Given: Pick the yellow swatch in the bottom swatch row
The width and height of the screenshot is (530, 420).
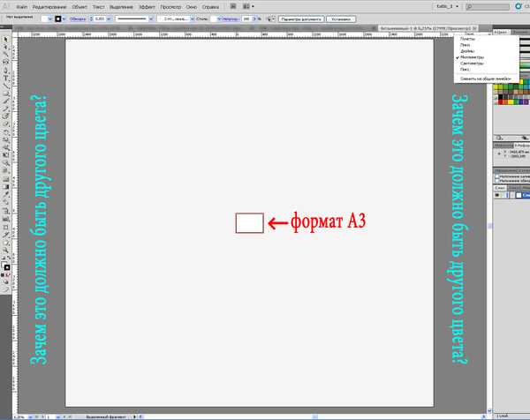Looking at the screenshot, I should pyautogui.click(x=511, y=102).
